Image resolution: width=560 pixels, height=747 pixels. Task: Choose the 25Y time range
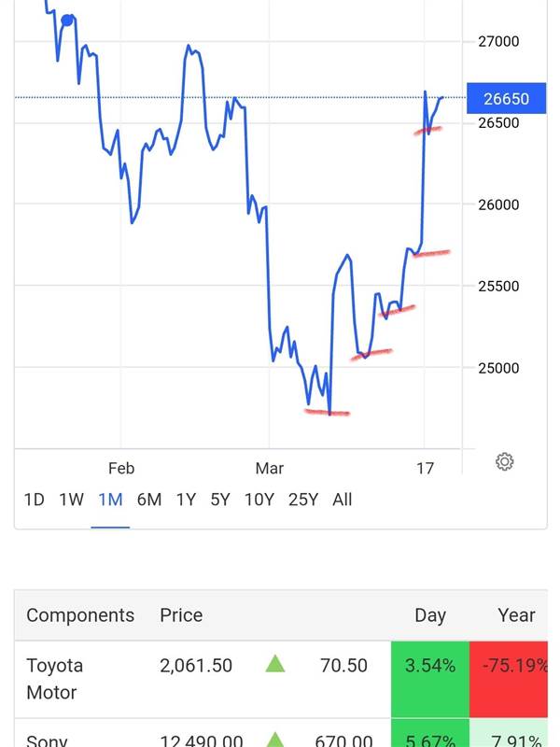click(x=303, y=500)
